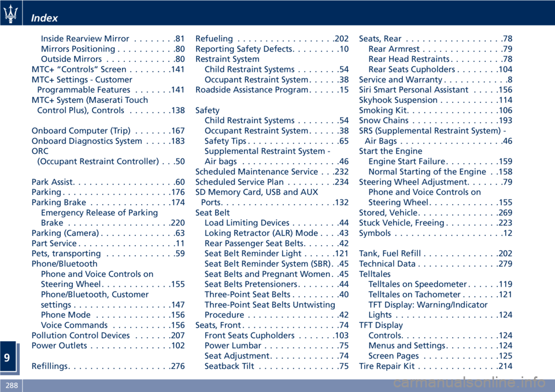Click page number 288 in the footer
This screenshot has width=555, height=392.
[12, 385]
